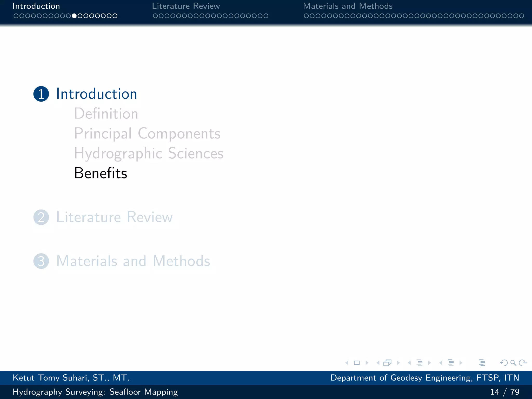Jump to previous subsection arrow

click(409, 363)
